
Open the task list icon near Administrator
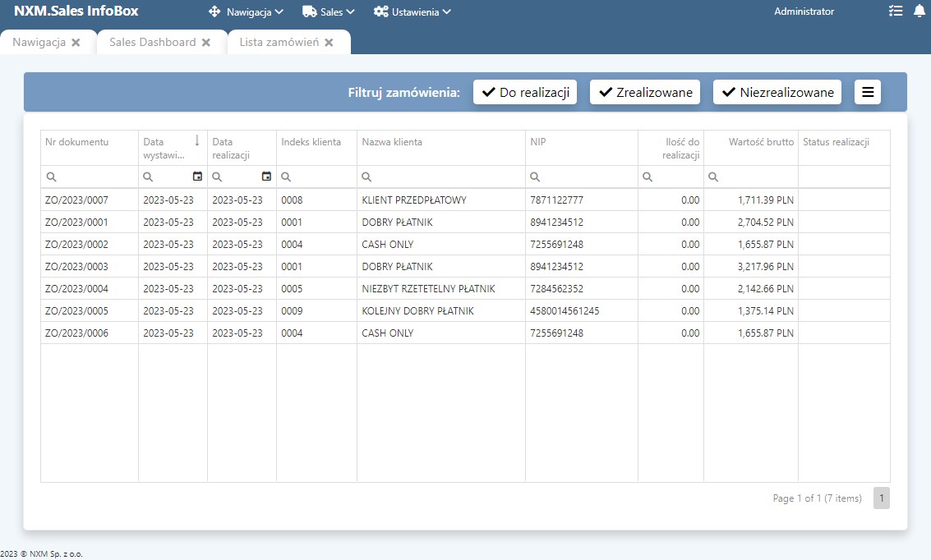pyautogui.click(x=896, y=11)
